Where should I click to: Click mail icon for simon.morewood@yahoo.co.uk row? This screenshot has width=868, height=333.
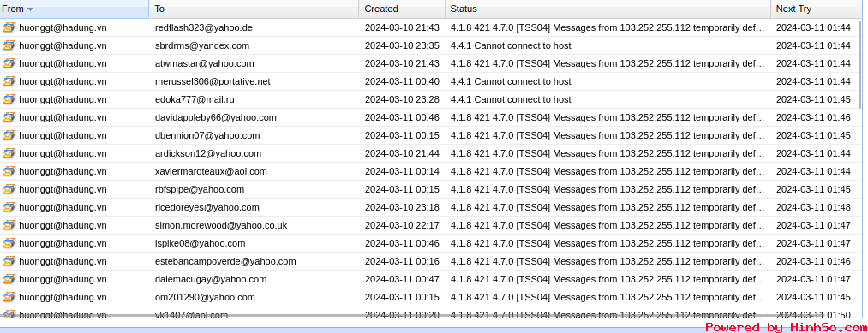(9, 225)
